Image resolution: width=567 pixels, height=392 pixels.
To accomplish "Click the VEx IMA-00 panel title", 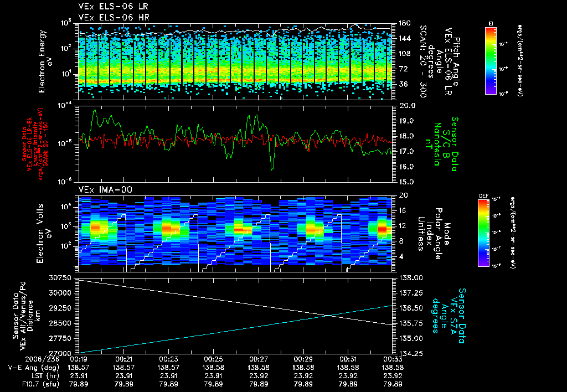I will pos(105,190).
